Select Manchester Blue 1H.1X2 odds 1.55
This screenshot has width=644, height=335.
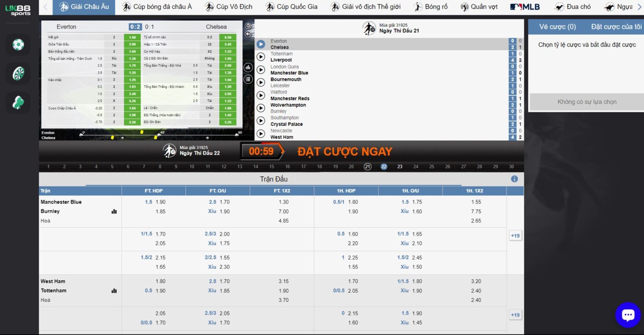(476, 202)
